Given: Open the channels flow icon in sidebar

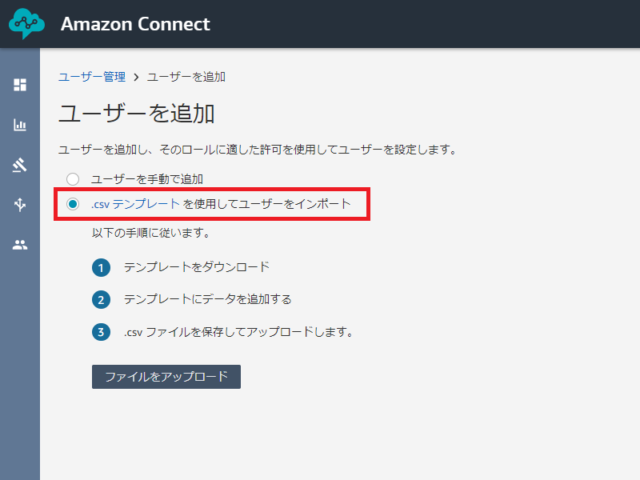Looking at the screenshot, I should 20,204.
